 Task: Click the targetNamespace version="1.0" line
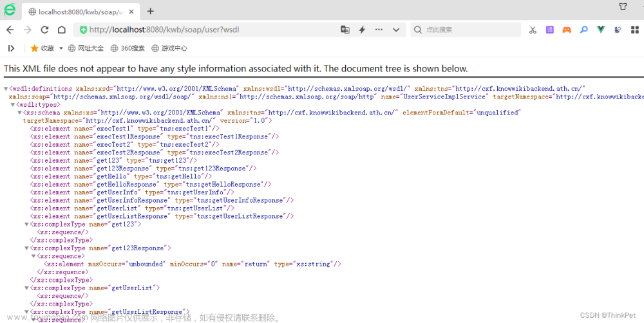click(x=147, y=121)
